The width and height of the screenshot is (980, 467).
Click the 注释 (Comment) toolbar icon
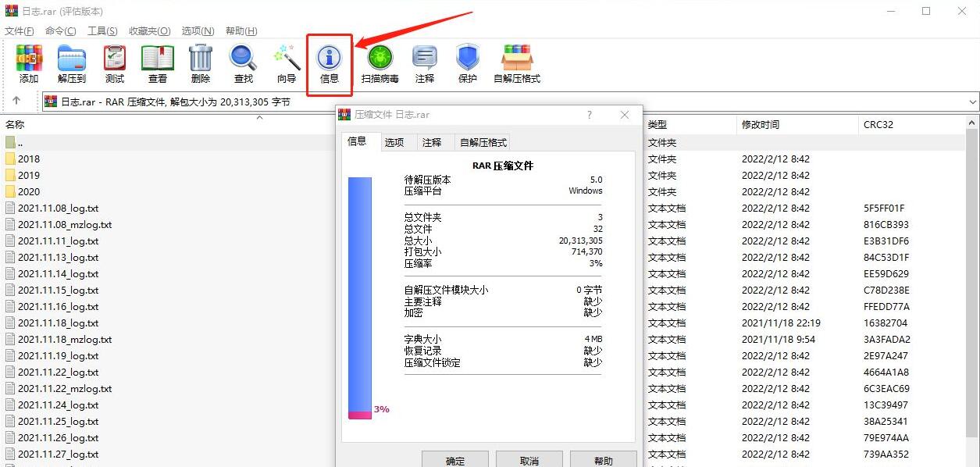[x=425, y=58]
